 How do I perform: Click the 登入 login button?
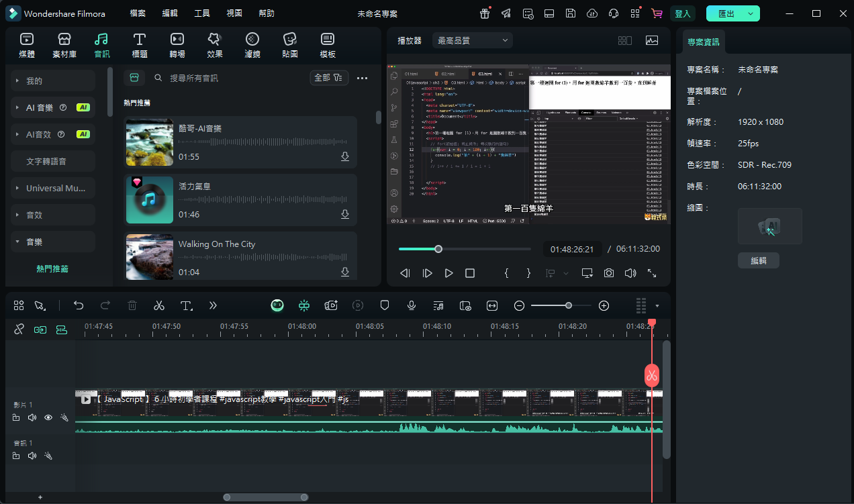[683, 13]
